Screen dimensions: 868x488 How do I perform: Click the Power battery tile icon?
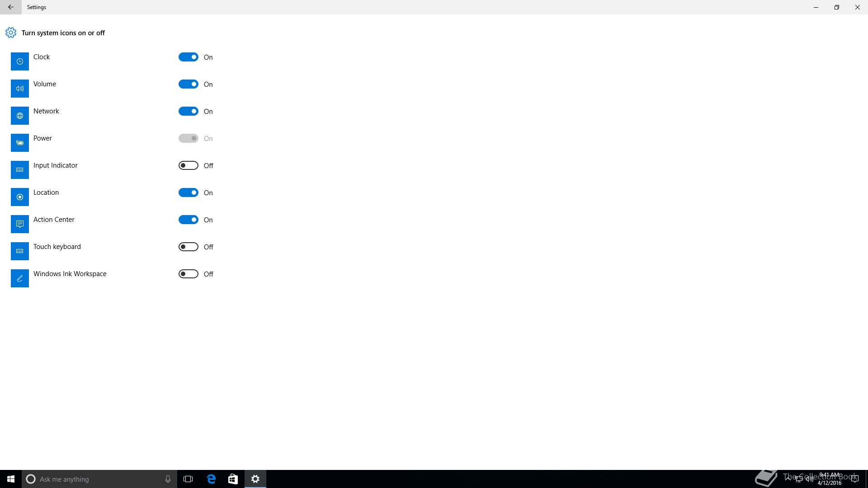pyautogui.click(x=20, y=143)
